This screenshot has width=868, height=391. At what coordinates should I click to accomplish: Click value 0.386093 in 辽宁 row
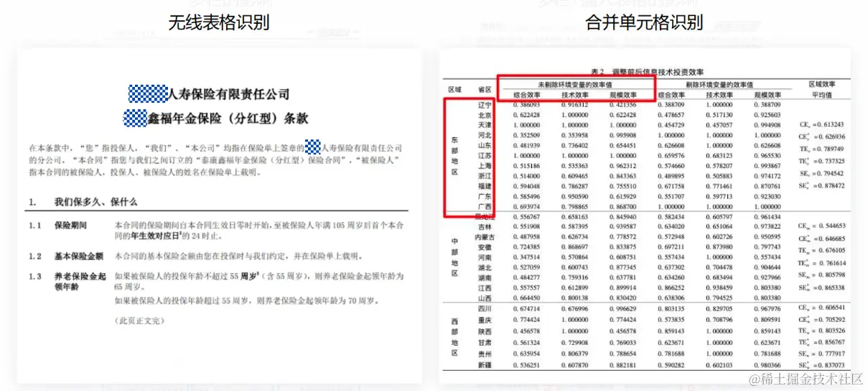tap(527, 105)
